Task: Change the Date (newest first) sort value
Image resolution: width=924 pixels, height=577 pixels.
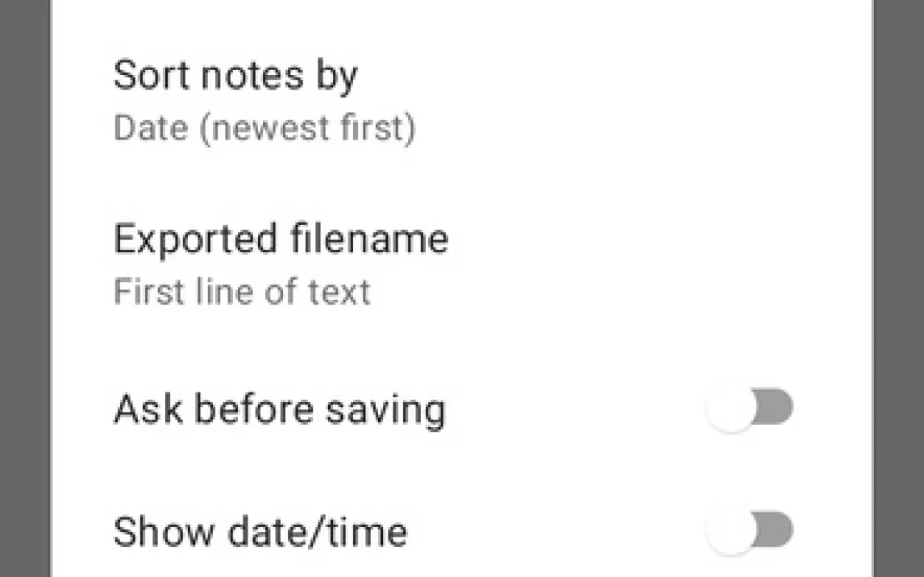Action: click(x=264, y=129)
